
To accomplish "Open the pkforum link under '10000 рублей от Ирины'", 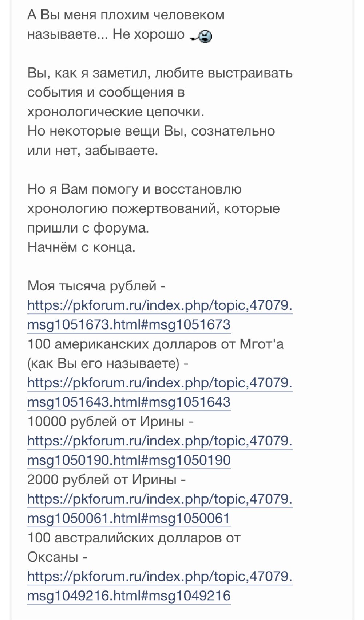I will click(160, 441).
